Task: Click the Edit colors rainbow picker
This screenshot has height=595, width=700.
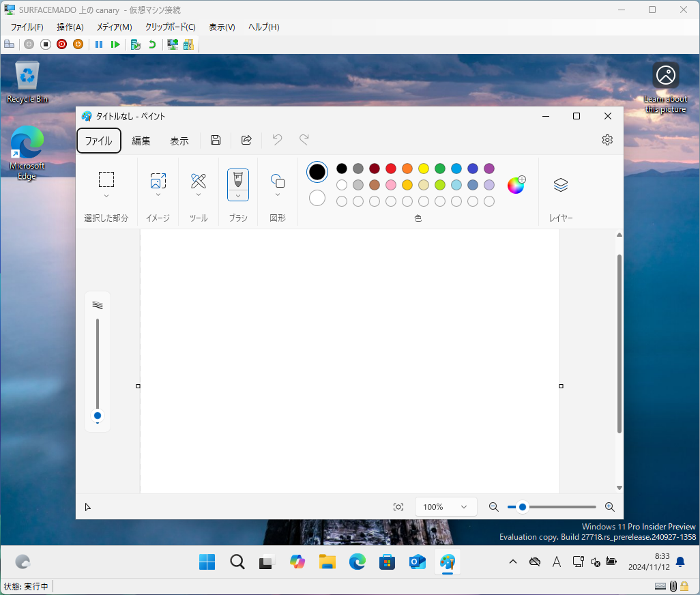Action: [x=516, y=184]
